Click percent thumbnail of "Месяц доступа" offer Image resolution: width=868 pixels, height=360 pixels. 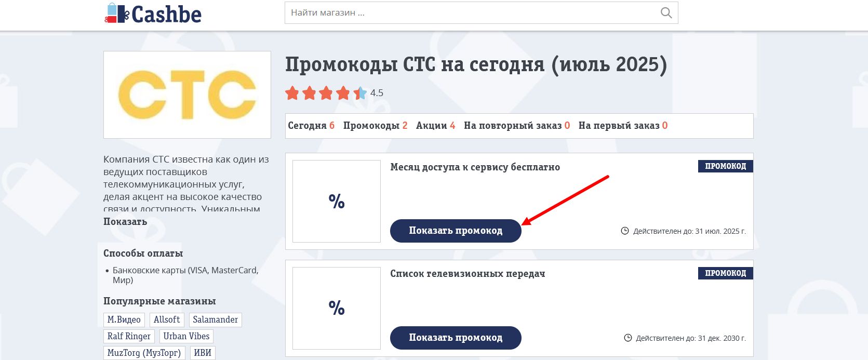pos(337,201)
